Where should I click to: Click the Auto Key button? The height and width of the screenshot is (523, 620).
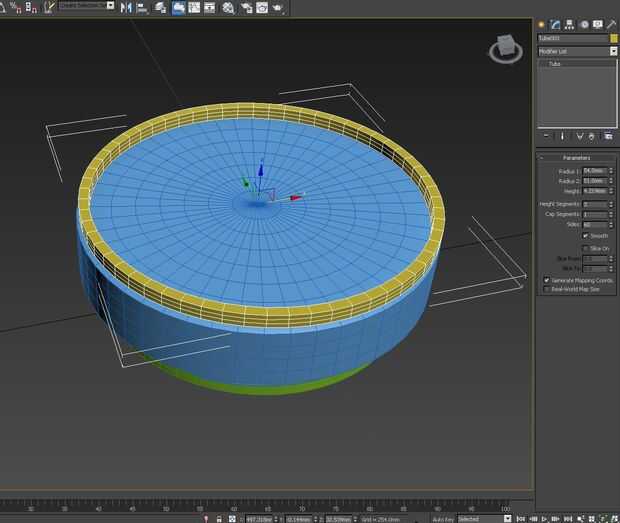click(x=443, y=519)
